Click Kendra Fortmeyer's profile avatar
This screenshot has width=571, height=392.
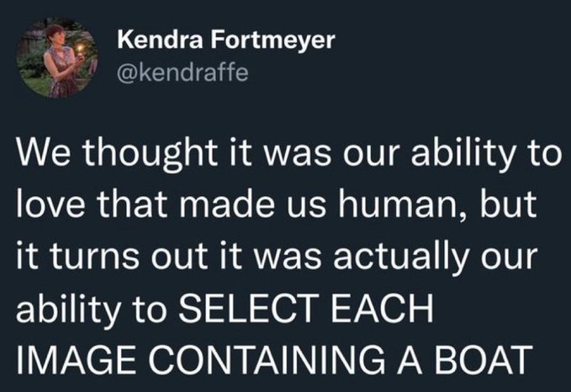[x=58, y=60]
